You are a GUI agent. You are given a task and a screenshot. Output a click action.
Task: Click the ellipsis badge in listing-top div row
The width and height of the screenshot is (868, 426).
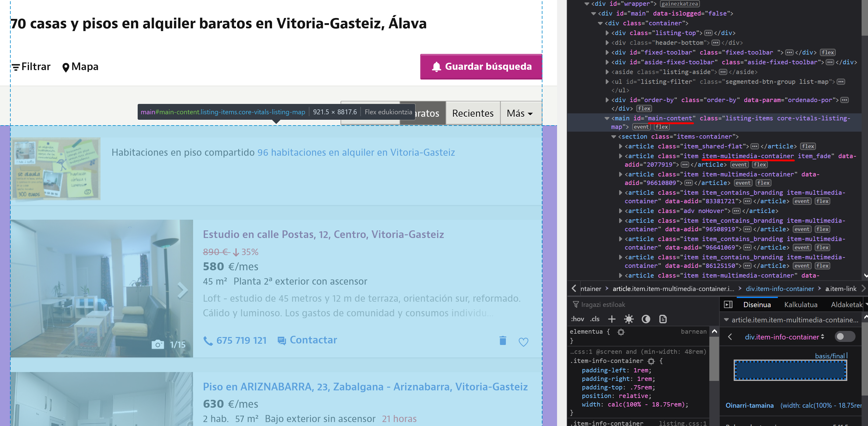708,33
